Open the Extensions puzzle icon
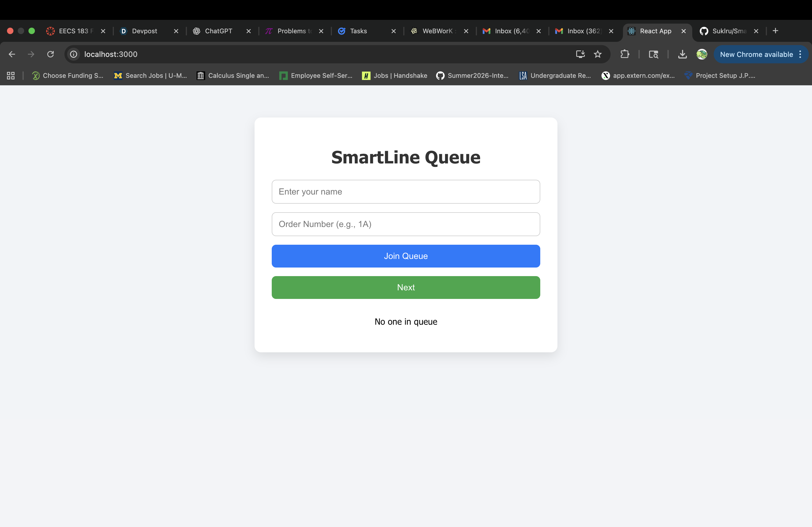Screen dimensions: 812x527 point(625,54)
